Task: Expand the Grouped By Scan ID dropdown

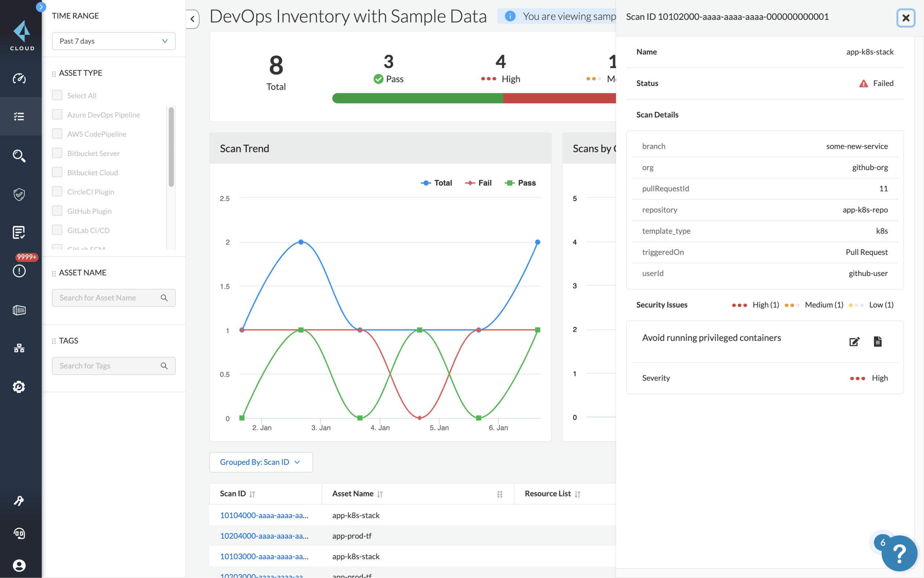Action: pyautogui.click(x=259, y=462)
